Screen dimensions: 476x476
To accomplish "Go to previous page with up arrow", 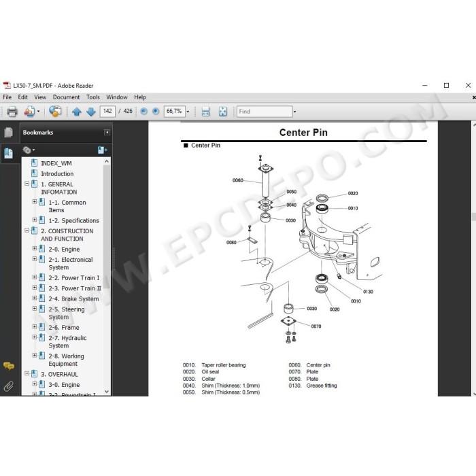I will tap(76, 112).
